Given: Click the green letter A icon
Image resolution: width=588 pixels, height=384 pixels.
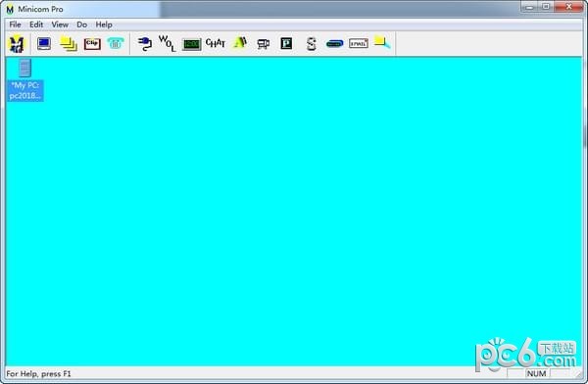Looking at the screenshot, I should tap(240, 43).
